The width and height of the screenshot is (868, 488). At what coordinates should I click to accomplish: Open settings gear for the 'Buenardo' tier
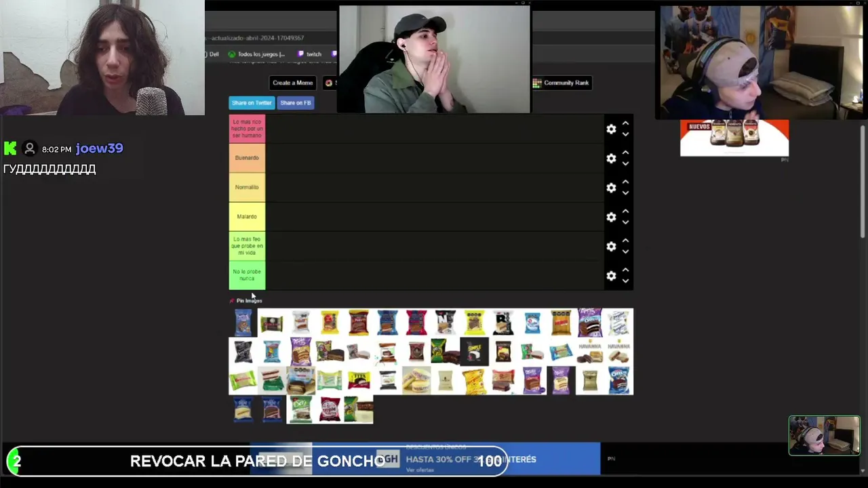[611, 158]
